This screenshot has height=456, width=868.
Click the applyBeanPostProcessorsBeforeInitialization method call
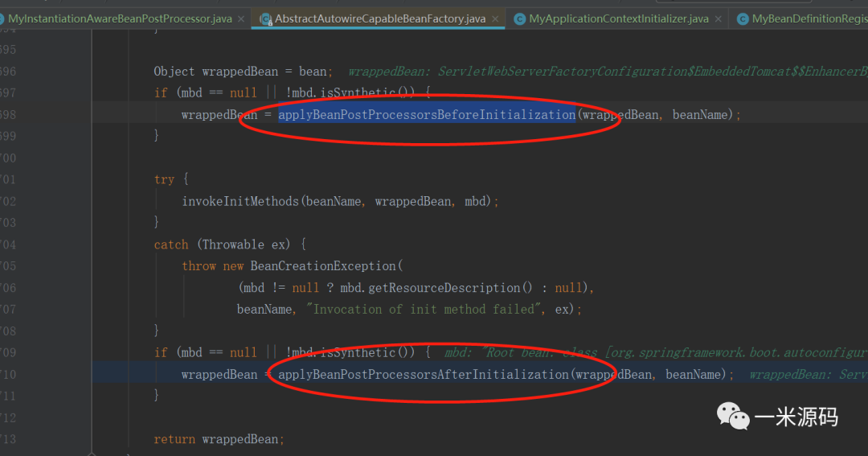[427, 115]
